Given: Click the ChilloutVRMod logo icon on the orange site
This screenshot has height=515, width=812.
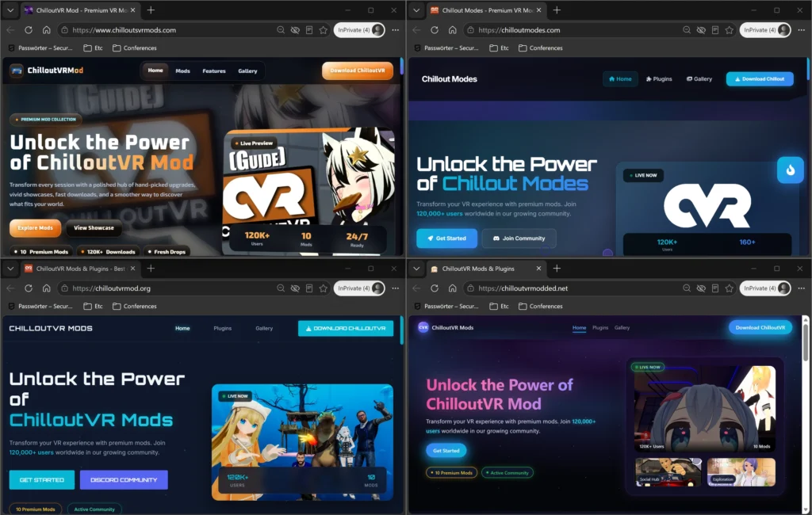Looking at the screenshot, I should click(17, 71).
